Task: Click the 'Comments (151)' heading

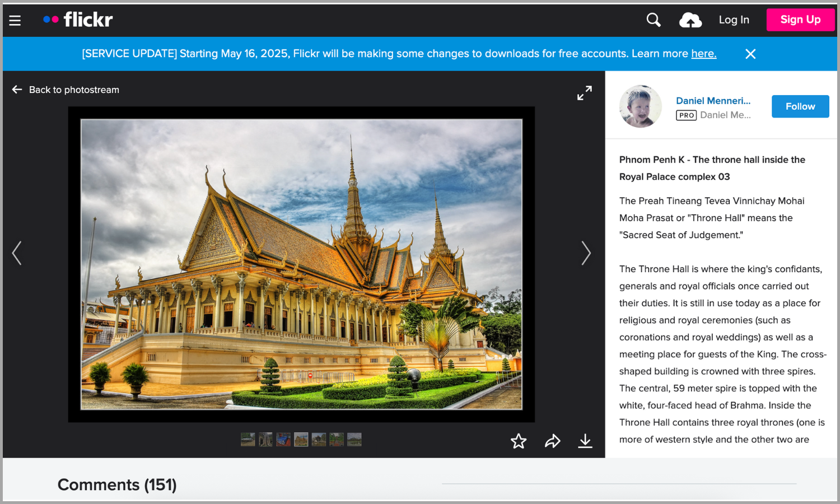Action: (x=117, y=484)
